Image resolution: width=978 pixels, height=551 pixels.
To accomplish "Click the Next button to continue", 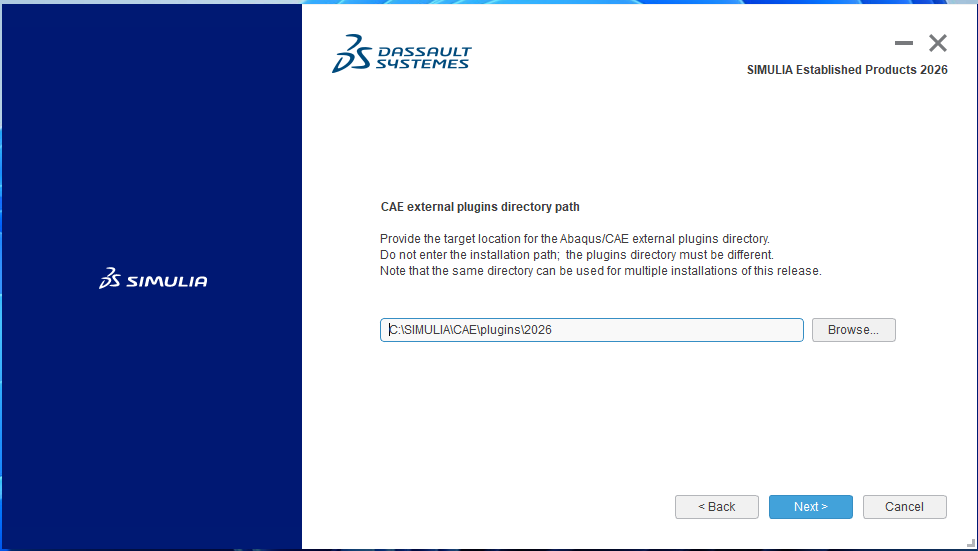I will pyautogui.click(x=810, y=507).
